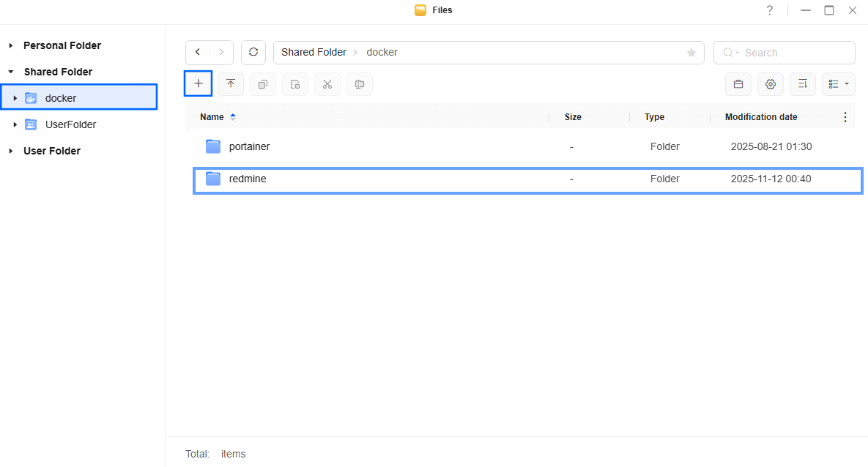The height and width of the screenshot is (467, 868).
Task: Select the portainer folder row
Action: [x=249, y=146]
